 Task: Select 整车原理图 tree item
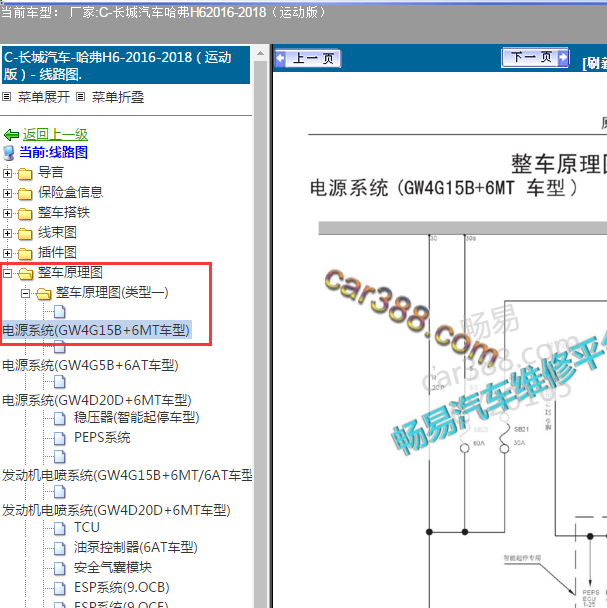pyautogui.click(x=70, y=273)
